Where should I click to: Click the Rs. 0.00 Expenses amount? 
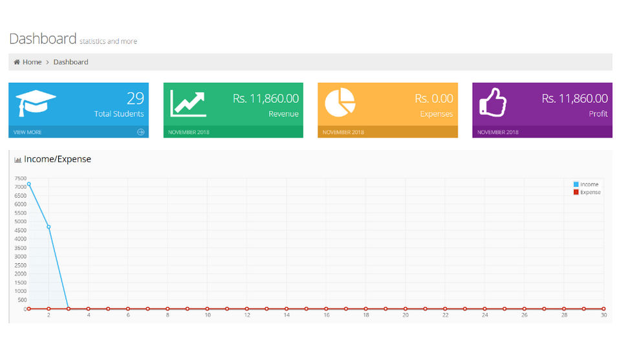tap(434, 98)
